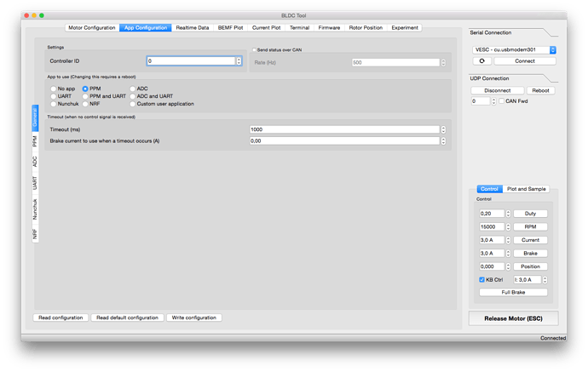Click the RPM value stepper arrows
Image resolution: width=588 pixels, height=372 pixels.
point(507,227)
